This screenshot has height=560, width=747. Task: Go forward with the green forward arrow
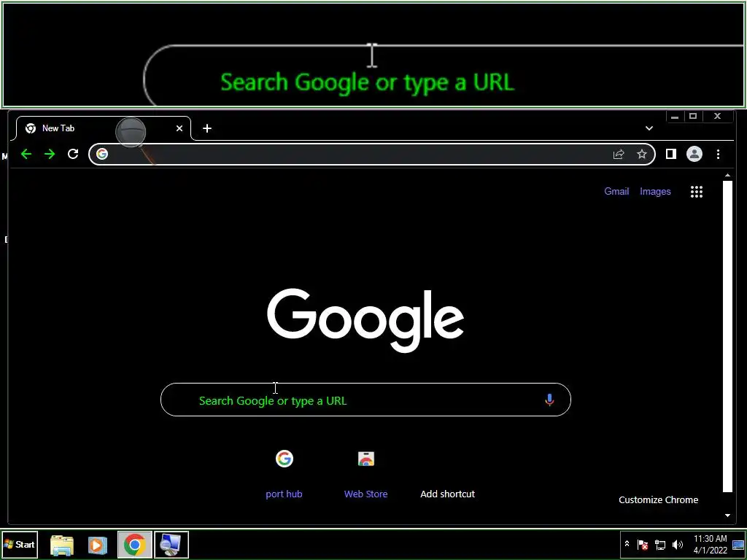point(50,154)
